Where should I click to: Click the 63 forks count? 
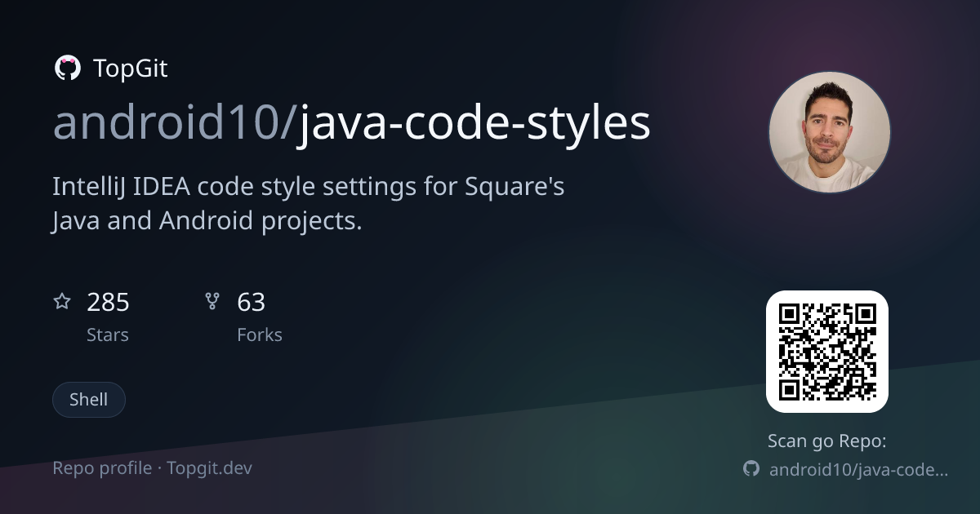(252, 303)
